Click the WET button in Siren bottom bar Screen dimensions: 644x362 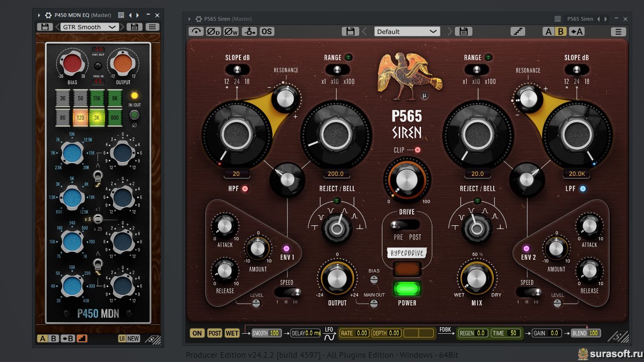(232, 333)
